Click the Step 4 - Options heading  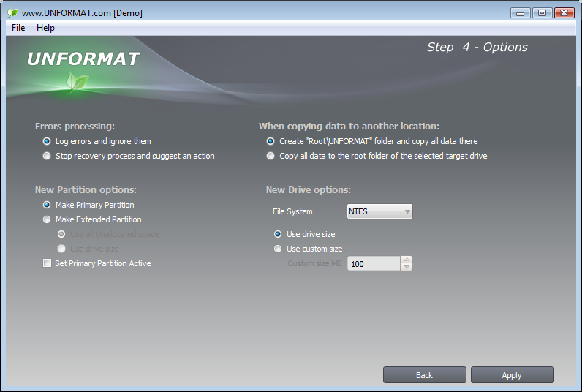coord(477,47)
